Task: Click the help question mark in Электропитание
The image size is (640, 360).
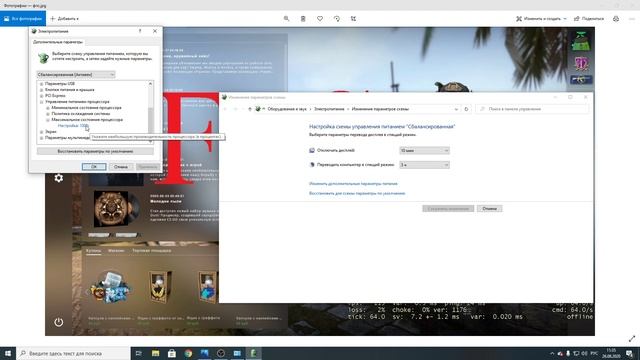Action: click(140, 31)
